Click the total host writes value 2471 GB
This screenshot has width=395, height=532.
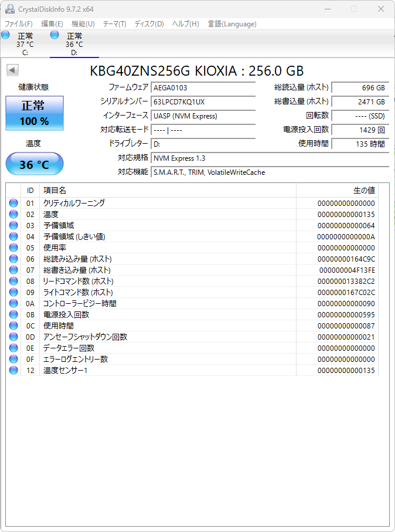[x=360, y=102]
